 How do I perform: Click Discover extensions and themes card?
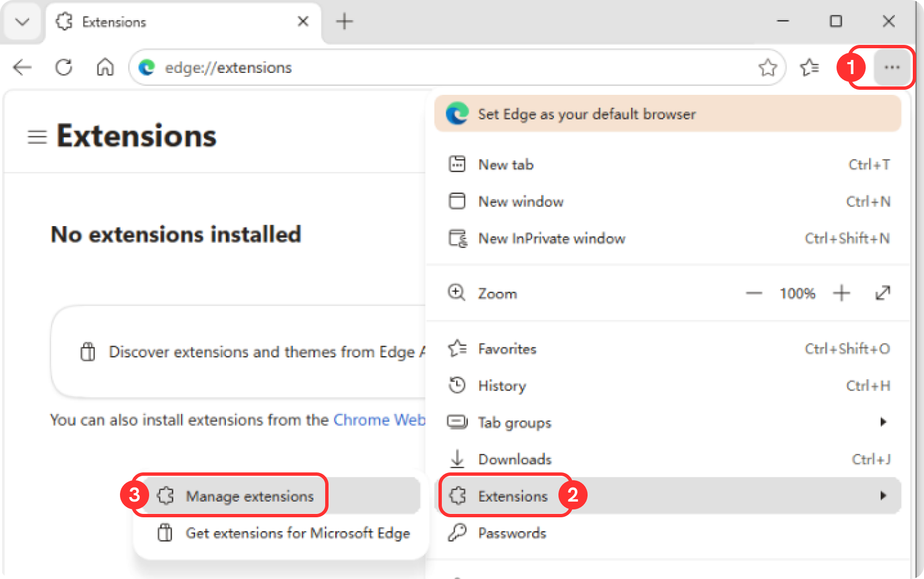[x=238, y=352]
